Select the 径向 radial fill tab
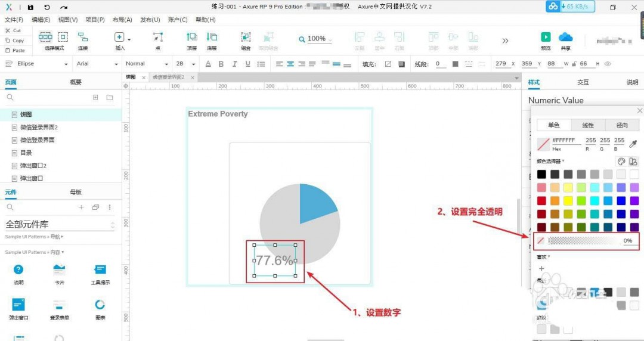The height and width of the screenshot is (341, 644). [622, 125]
